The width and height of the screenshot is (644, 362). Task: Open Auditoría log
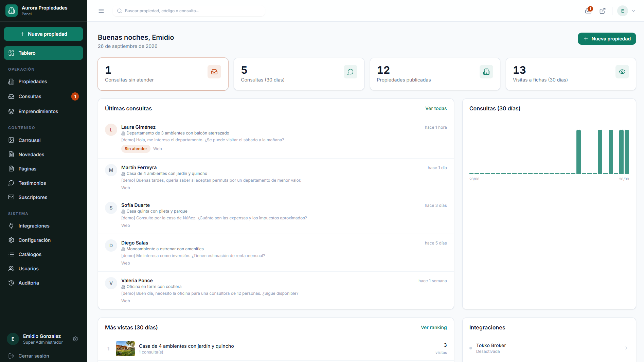click(x=43, y=283)
